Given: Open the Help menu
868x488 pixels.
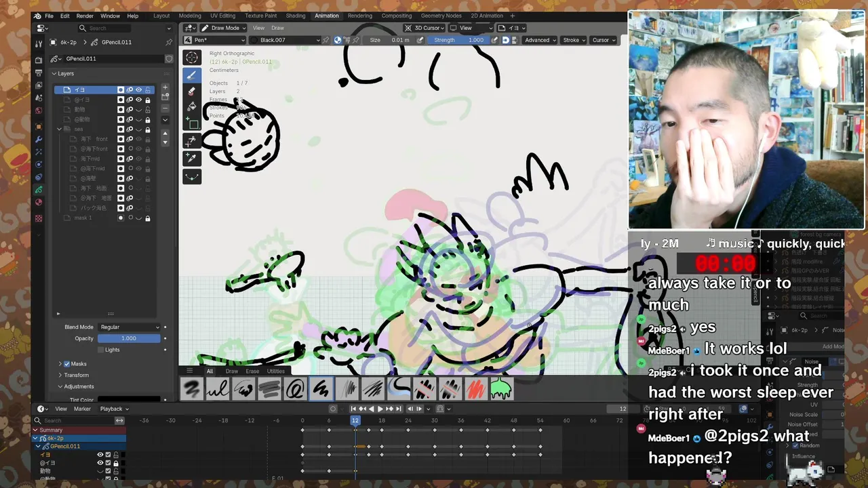Looking at the screenshot, I should pos(133,16).
